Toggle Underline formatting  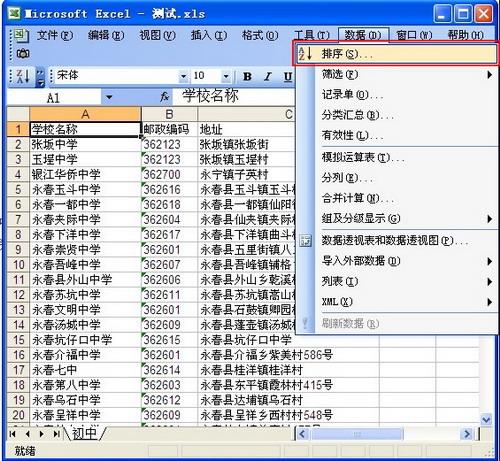tap(287, 77)
